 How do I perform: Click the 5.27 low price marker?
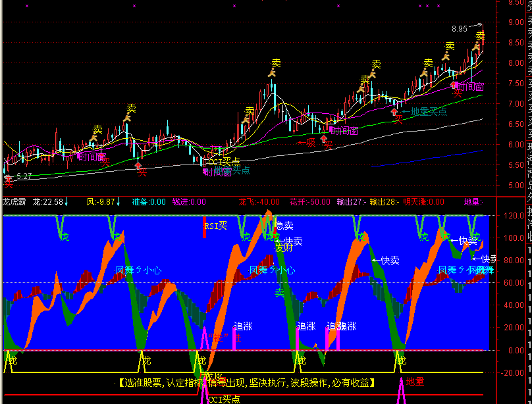24,176
